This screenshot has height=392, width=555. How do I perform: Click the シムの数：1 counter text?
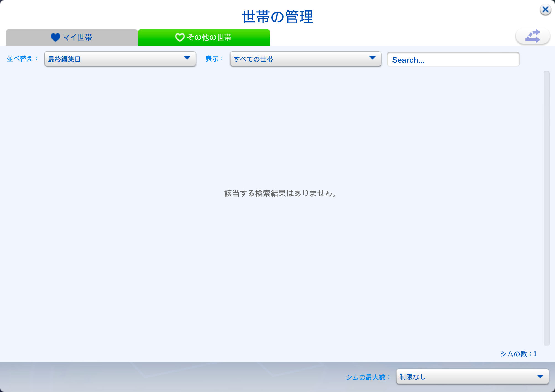pyautogui.click(x=519, y=354)
